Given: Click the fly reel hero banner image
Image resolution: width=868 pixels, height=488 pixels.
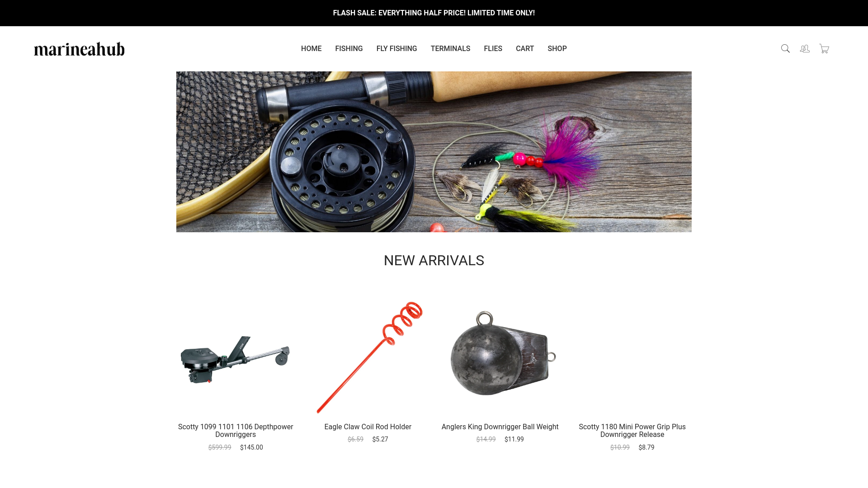Looking at the screenshot, I should click(434, 152).
